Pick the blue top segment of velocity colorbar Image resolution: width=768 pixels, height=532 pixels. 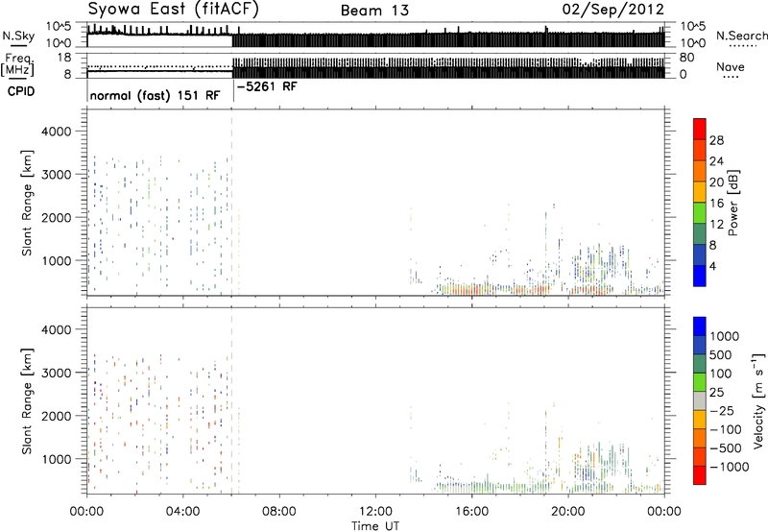[x=700, y=326]
